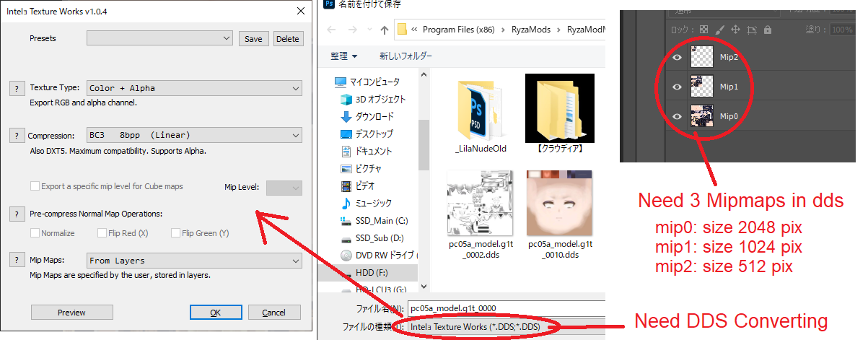Click 新しいフォルダー button

(x=406, y=56)
